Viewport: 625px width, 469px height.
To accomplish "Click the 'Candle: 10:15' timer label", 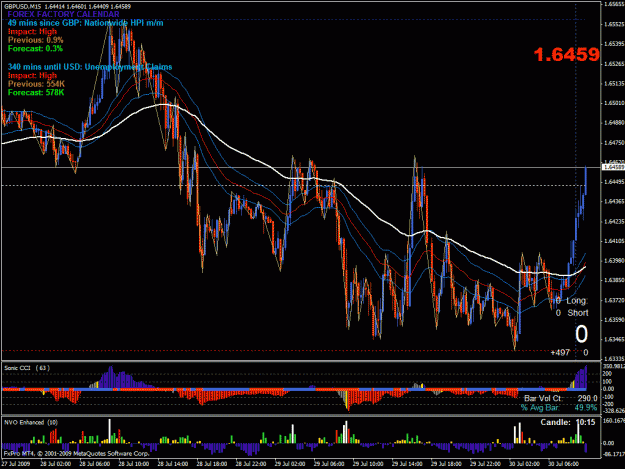I will coord(568,422).
